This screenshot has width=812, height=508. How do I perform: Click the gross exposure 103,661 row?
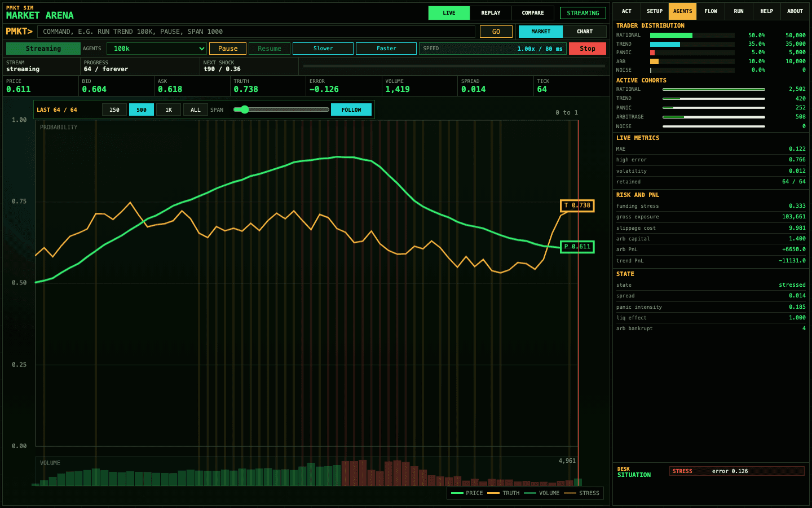pos(711,217)
